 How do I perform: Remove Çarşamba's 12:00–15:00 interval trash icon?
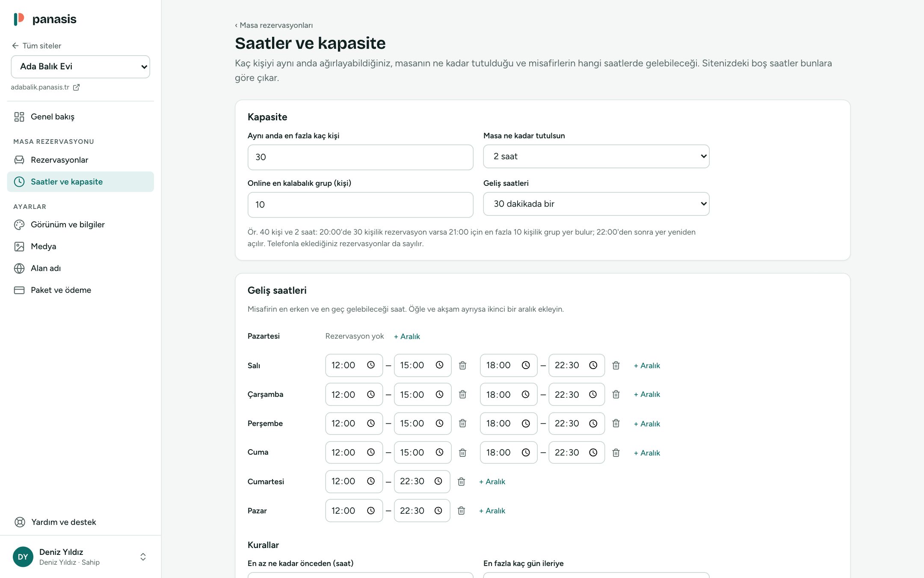[x=462, y=394]
